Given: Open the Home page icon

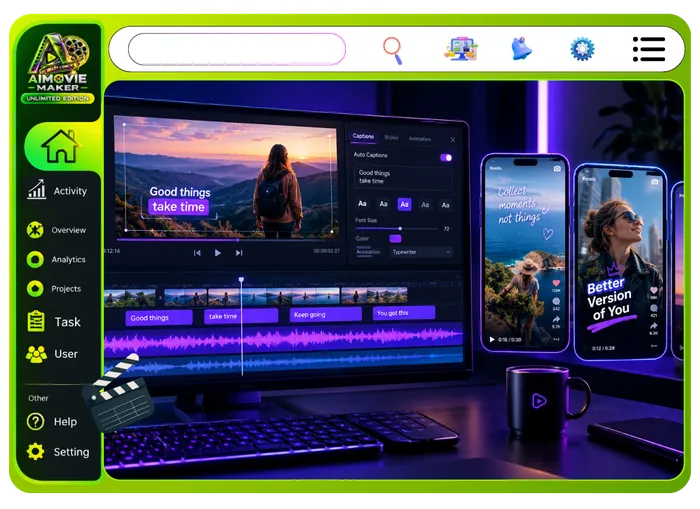Looking at the screenshot, I should pyautogui.click(x=60, y=146).
